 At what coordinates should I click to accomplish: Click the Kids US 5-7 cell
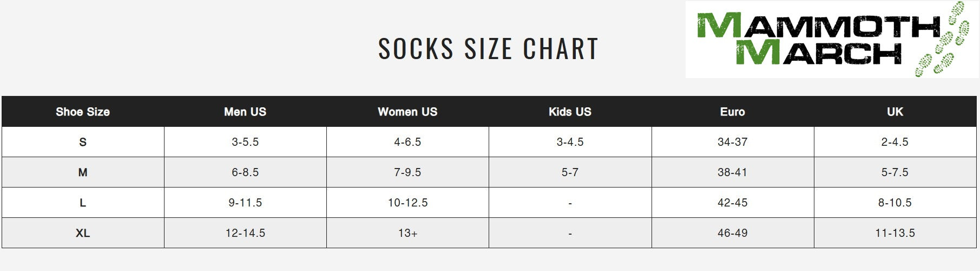pos(570,172)
